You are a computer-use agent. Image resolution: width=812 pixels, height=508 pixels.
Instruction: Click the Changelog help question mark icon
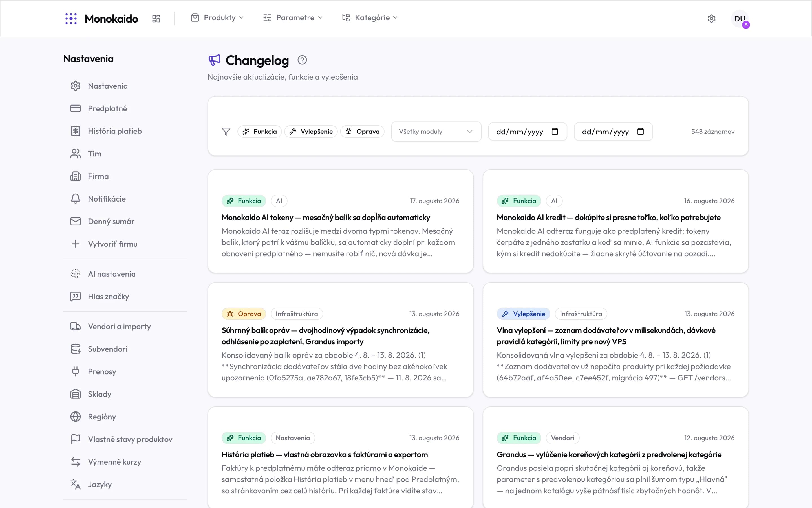302,60
